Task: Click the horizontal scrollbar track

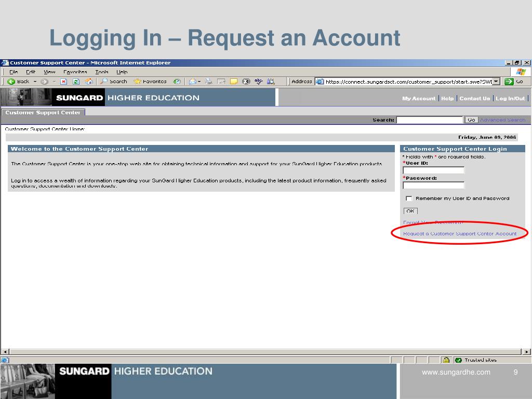Action: [x=265, y=352]
